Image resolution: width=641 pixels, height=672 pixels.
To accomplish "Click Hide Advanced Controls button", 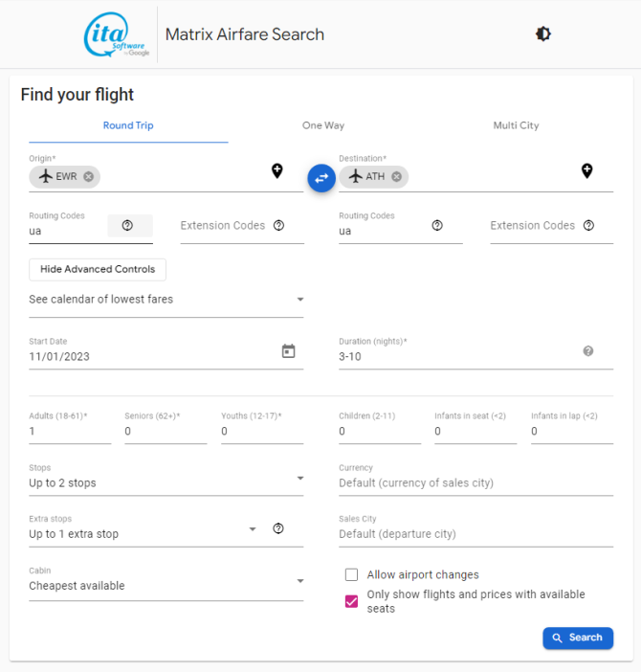I will tap(98, 270).
